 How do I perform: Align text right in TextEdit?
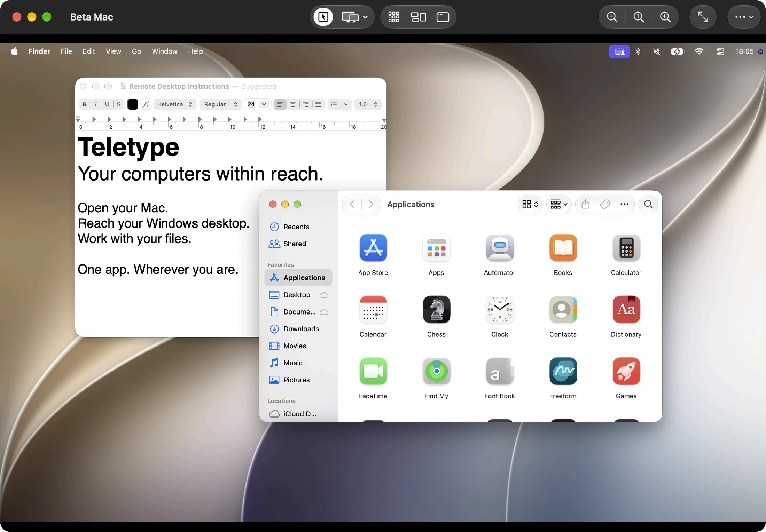[x=306, y=104]
